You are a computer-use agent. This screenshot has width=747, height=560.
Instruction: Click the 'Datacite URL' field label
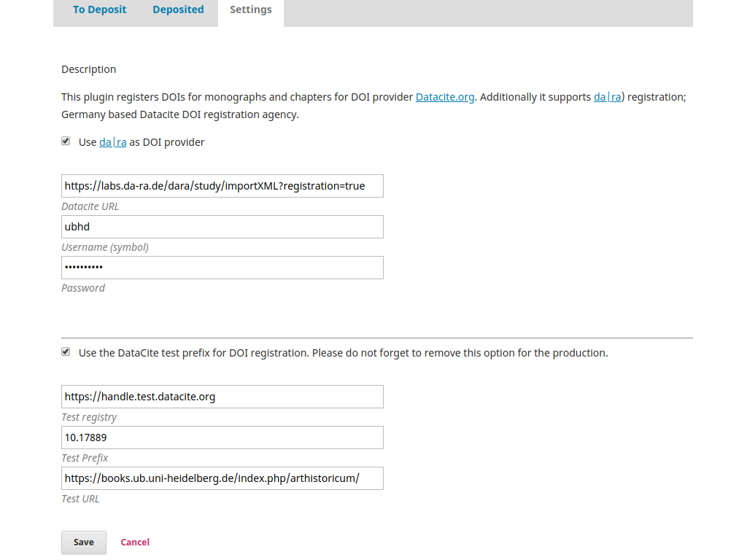click(x=90, y=206)
